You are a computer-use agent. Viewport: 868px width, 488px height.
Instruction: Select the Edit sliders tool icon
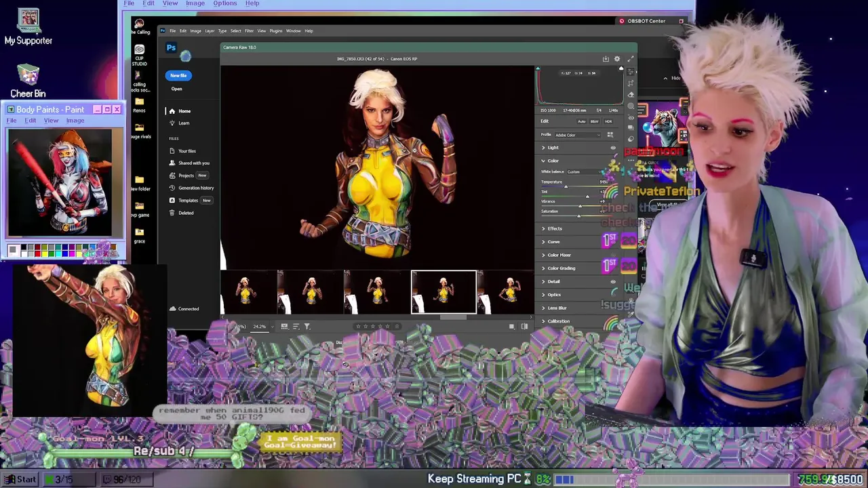631,73
